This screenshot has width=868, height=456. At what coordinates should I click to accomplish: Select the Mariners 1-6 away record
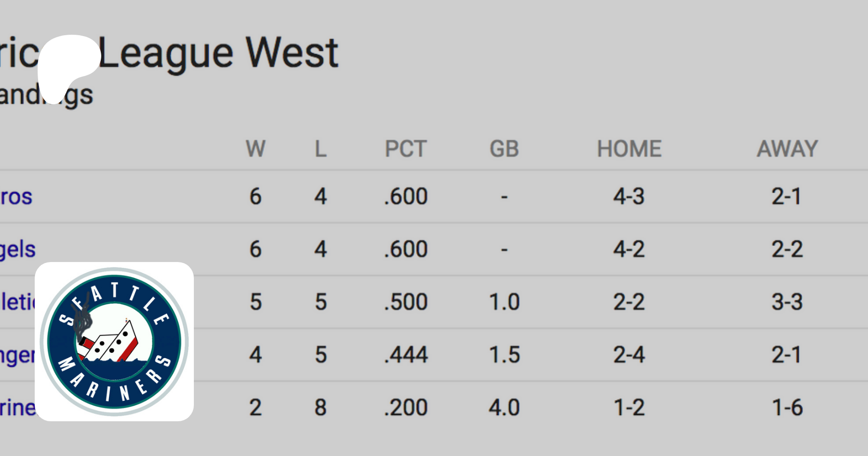tap(787, 408)
